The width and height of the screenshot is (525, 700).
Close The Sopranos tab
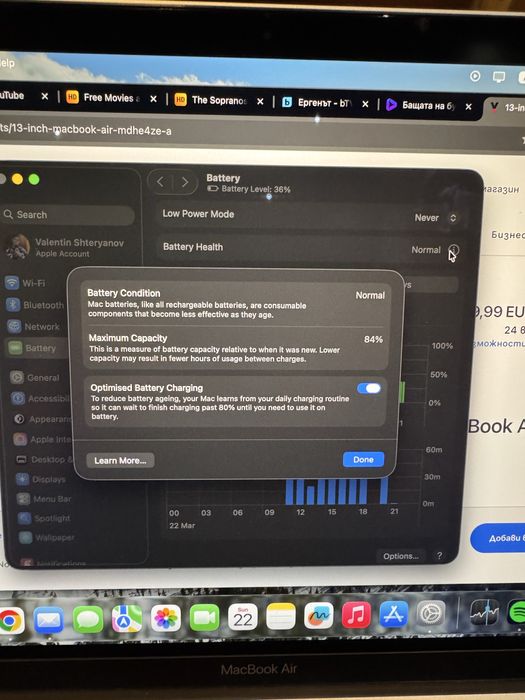(260, 101)
